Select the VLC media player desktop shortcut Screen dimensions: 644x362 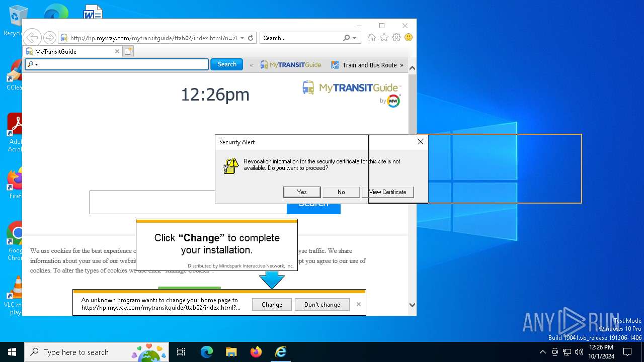click(x=15, y=296)
